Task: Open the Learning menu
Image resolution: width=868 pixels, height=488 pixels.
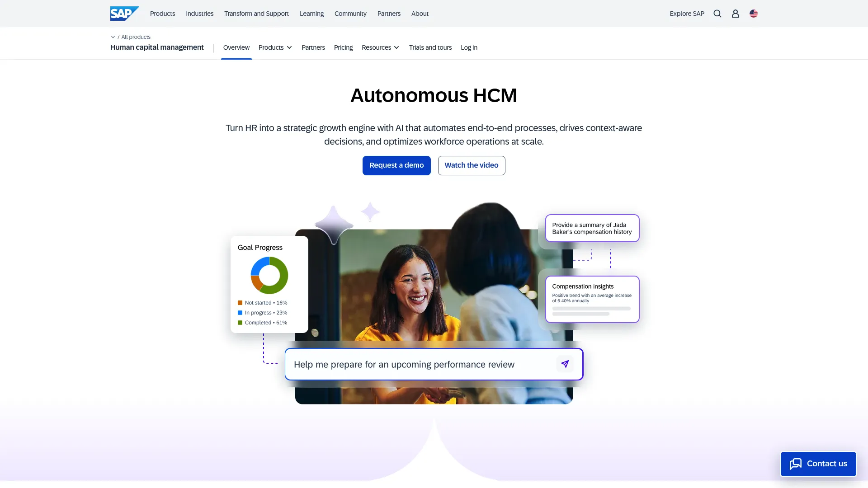Action: [x=311, y=14]
